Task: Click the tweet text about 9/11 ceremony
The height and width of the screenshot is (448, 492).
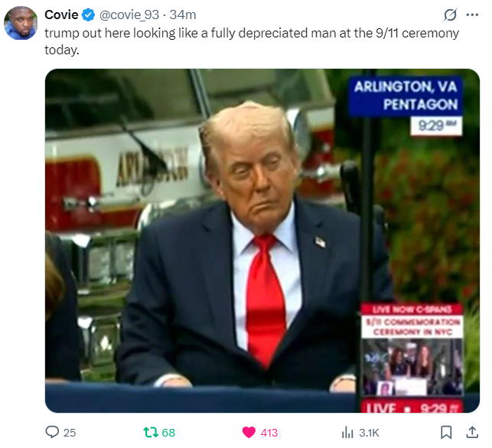Action: click(252, 41)
